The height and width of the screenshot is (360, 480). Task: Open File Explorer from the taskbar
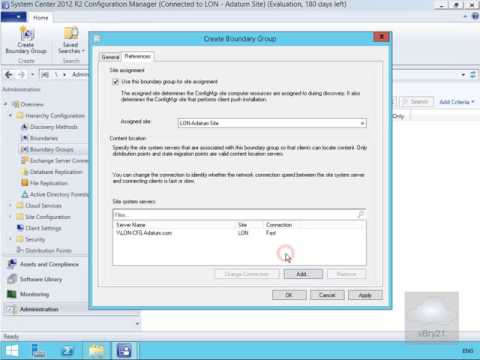[97, 351]
